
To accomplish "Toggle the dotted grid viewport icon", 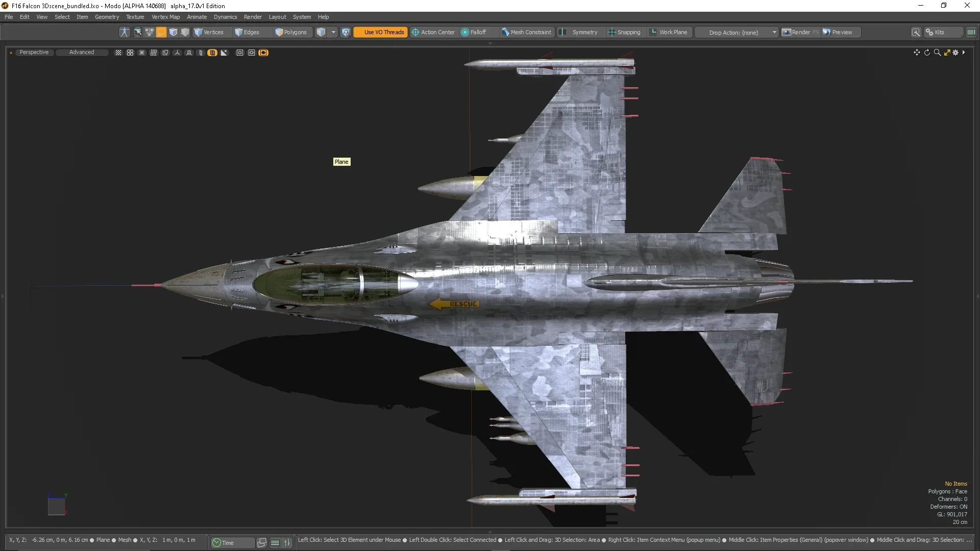I will coord(118,53).
